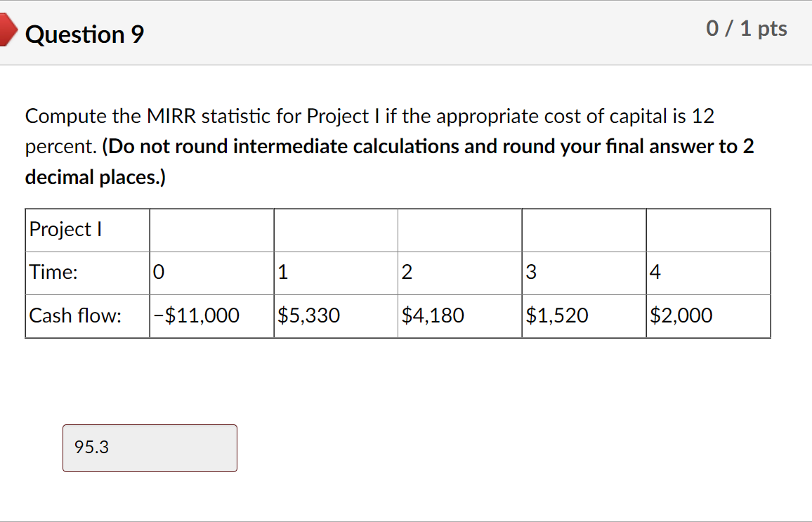Screen dimensions: 812x522
Task: Click the Question 9 heading
Action: (x=84, y=34)
